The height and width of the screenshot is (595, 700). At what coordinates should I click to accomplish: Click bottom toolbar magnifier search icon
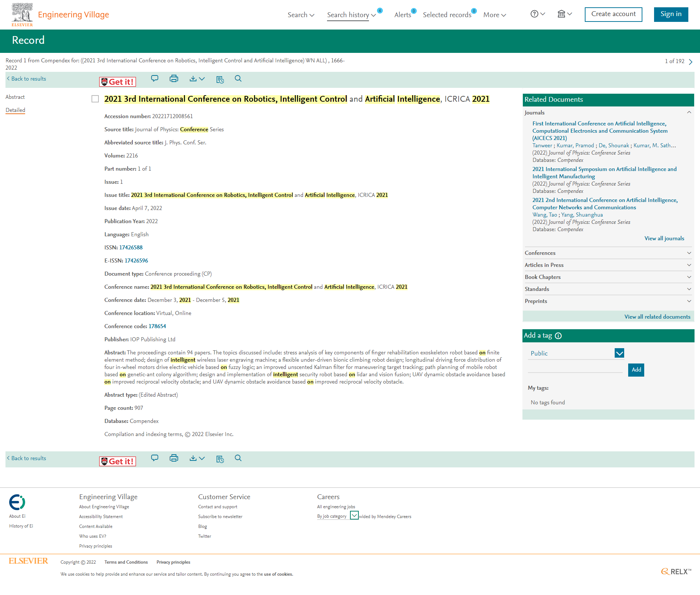tap(238, 458)
